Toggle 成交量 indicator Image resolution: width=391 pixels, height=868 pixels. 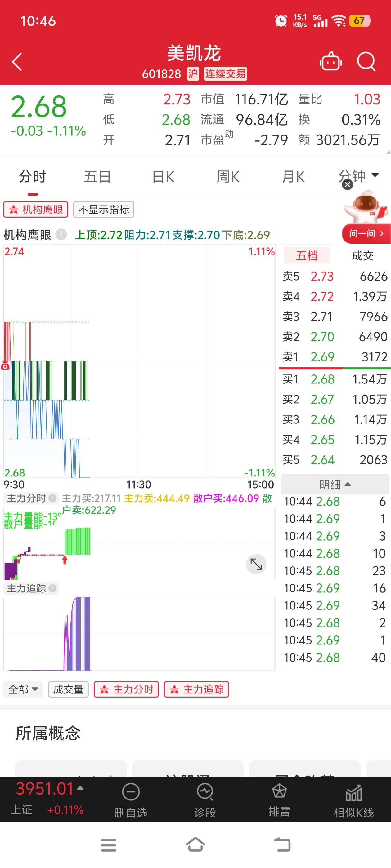click(x=68, y=689)
